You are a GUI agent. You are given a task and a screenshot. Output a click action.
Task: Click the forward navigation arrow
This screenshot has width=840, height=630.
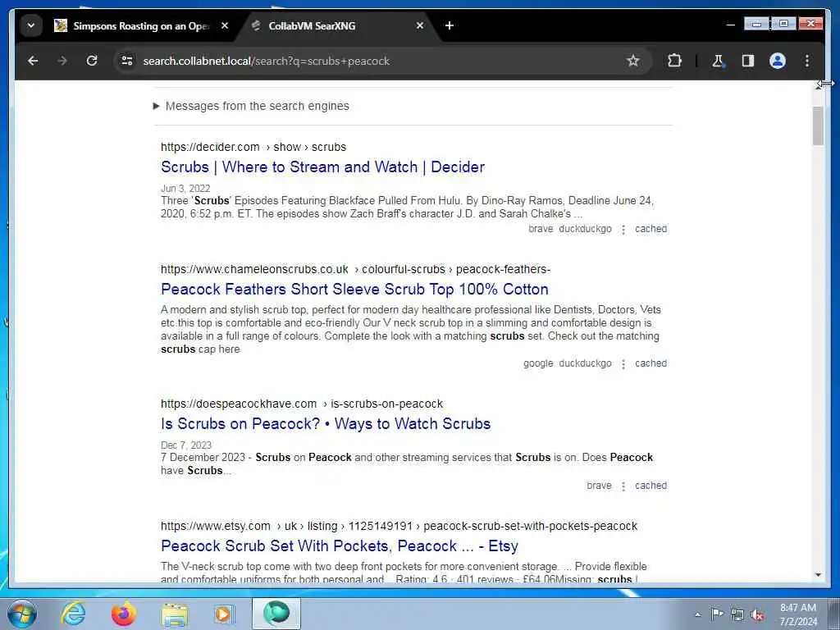(x=62, y=61)
